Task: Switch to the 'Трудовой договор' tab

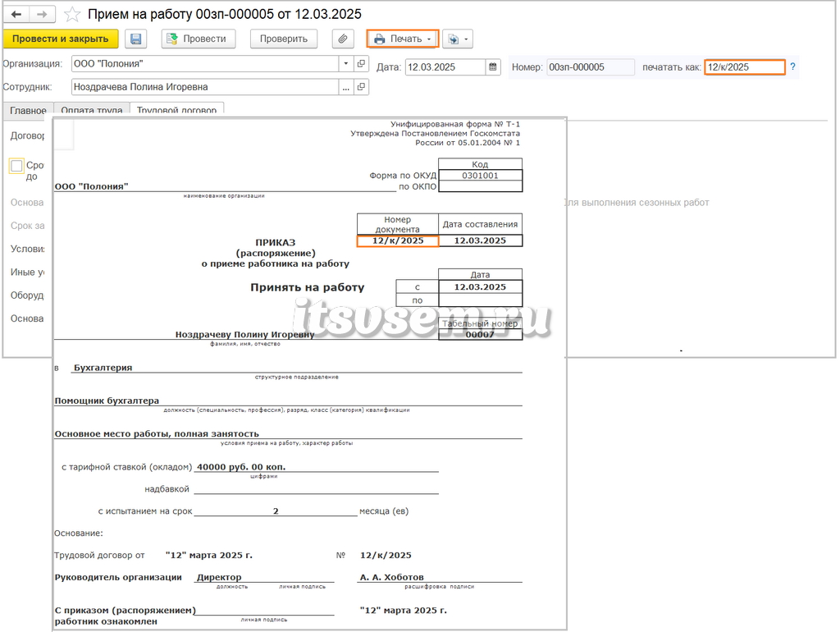Action: [x=177, y=110]
